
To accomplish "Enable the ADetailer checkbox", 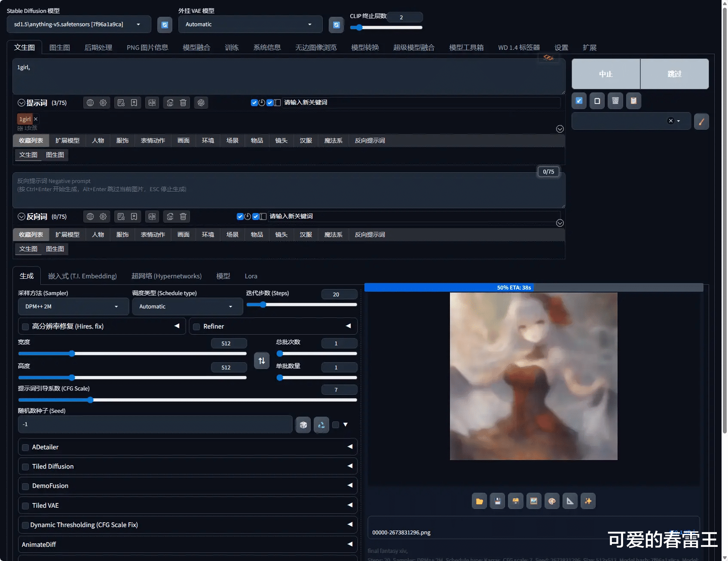I will [x=25, y=448].
